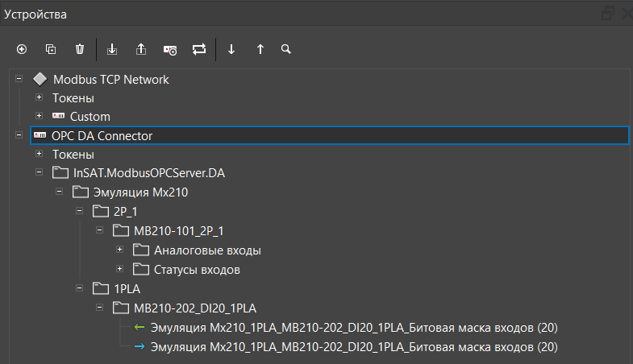Expand the Custom node under Modbus
The height and width of the screenshot is (364, 633).
(x=39, y=116)
